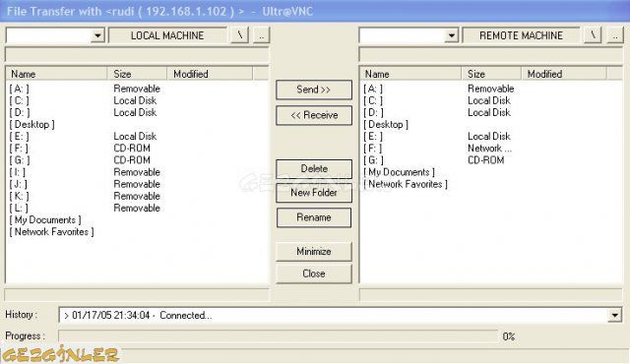Screen dimensions: 630x364
Task: Select local [ My Documents ] entry
Action: tap(45, 220)
